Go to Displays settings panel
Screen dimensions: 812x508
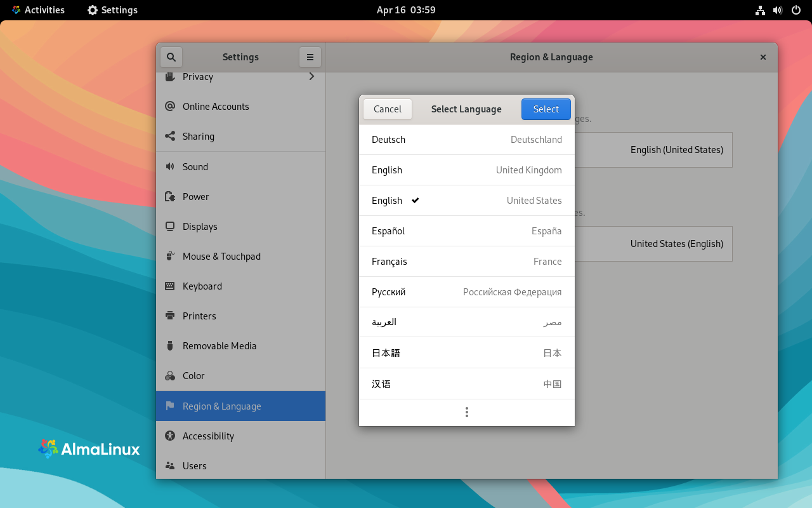point(200,227)
